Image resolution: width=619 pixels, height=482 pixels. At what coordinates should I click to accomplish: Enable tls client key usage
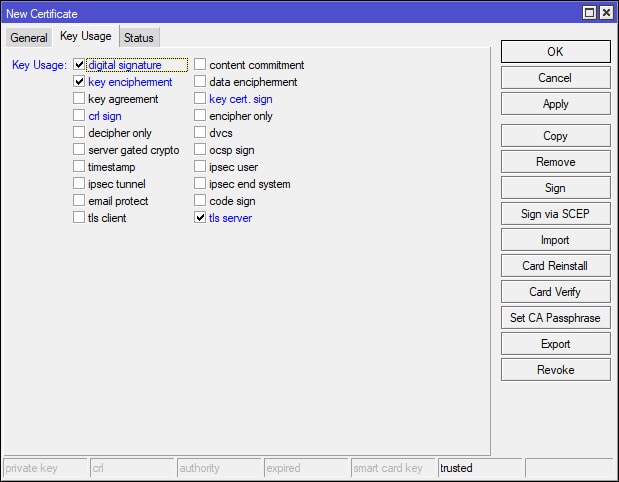[79, 217]
